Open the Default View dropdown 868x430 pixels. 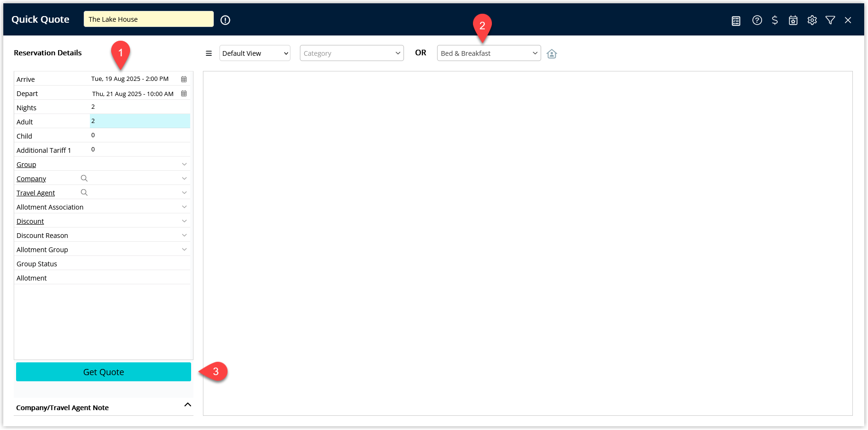(x=255, y=53)
